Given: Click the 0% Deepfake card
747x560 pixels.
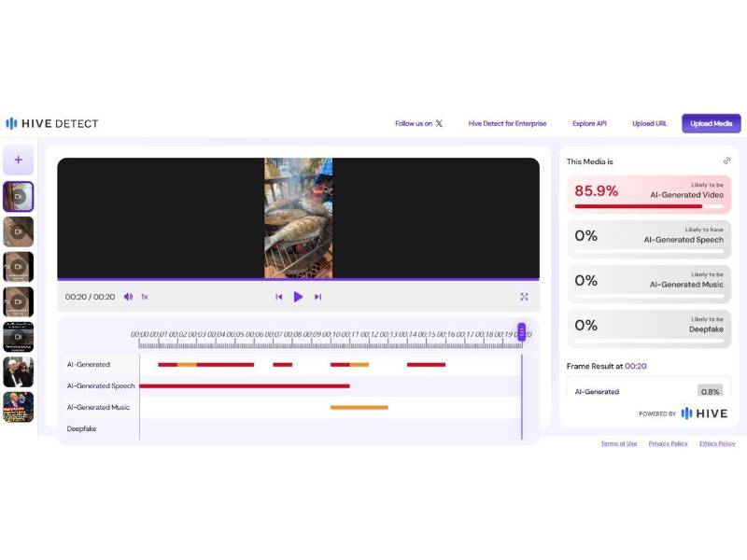Looking at the screenshot, I should point(649,329).
